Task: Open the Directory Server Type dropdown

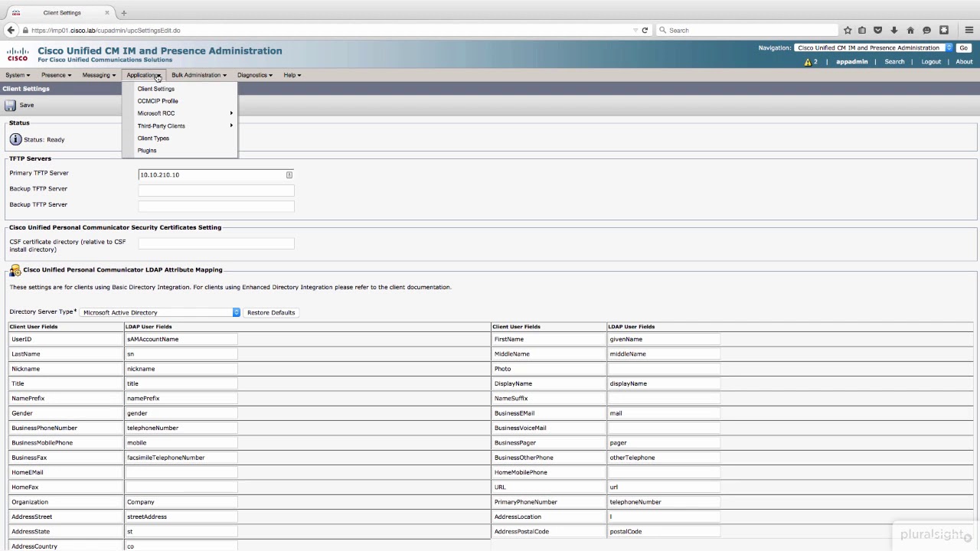Action: [x=161, y=312]
